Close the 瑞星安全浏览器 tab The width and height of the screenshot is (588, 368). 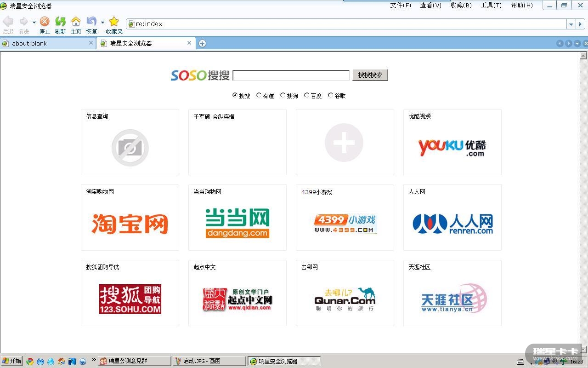189,43
